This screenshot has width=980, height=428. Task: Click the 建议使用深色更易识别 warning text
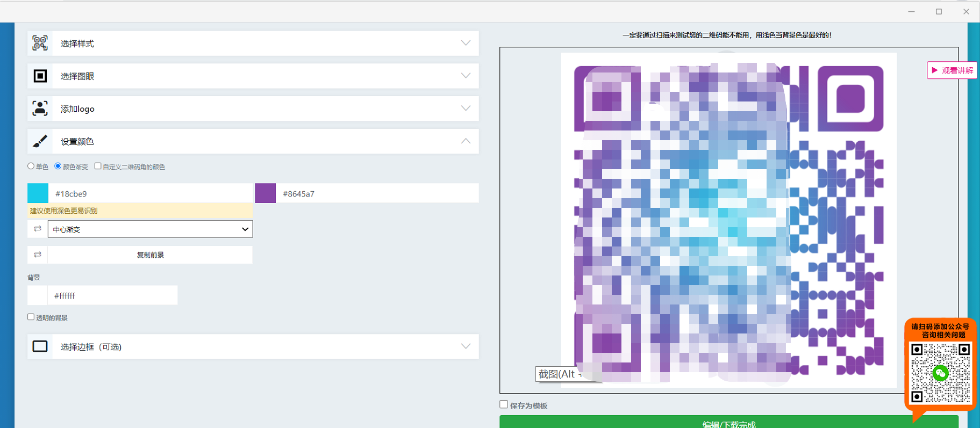[63, 211]
